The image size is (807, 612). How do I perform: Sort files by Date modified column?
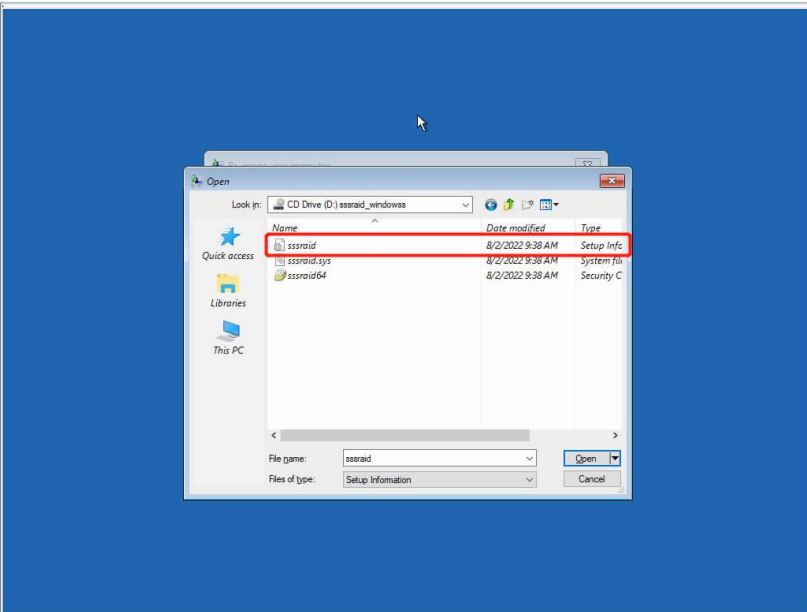[x=528, y=228]
